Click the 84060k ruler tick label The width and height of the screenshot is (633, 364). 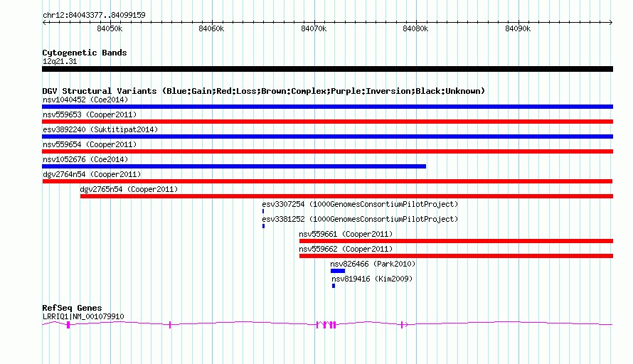pyautogui.click(x=211, y=29)
